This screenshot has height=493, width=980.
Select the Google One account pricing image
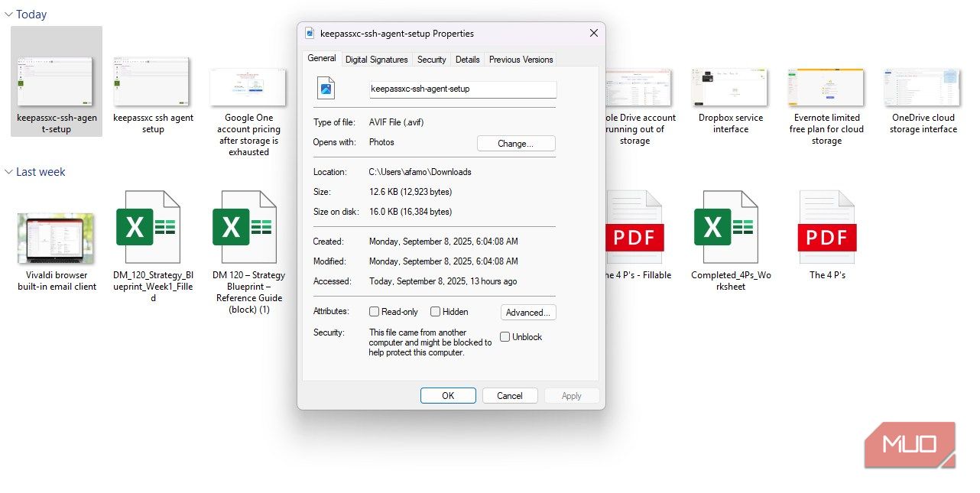coord(248,87)
